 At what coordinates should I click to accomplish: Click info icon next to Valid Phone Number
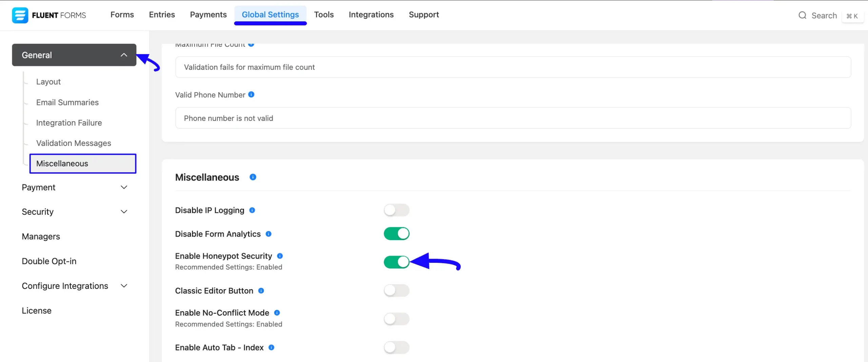[x=251, y=94]
